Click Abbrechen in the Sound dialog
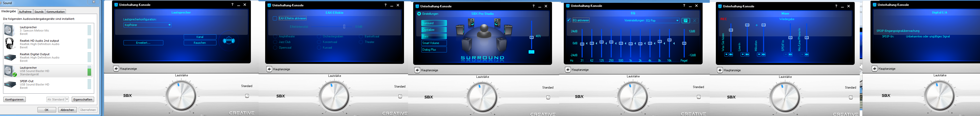The height and width of the screenshot is (116, 980). [67, 110]
